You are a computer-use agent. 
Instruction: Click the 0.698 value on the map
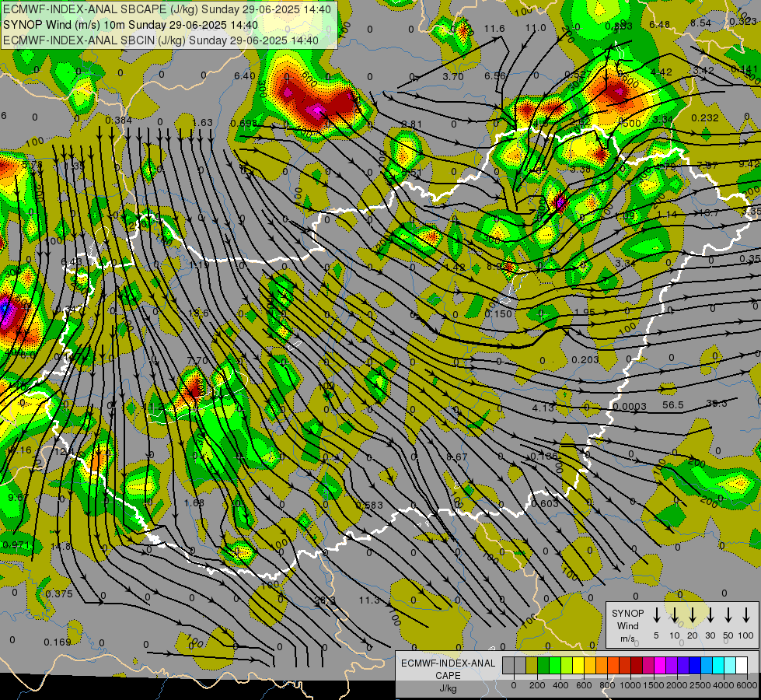pyautogui.click(x=243, y=123)
